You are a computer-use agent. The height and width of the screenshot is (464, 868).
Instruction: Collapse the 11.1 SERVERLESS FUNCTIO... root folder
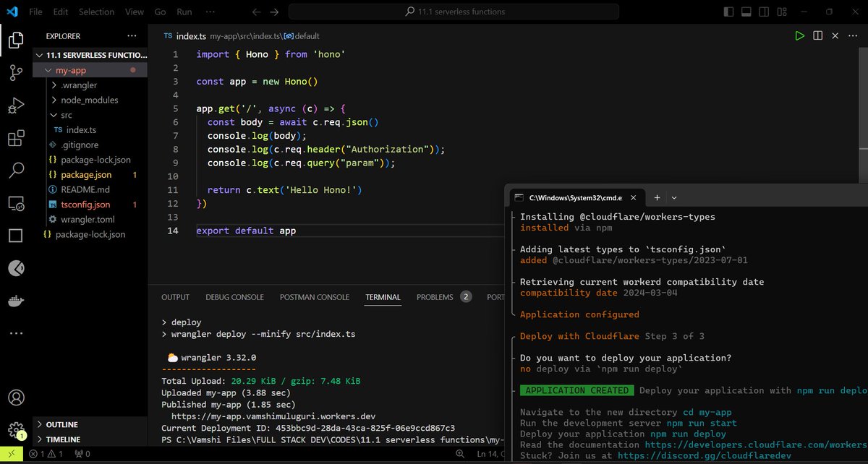click(x=90, y=55)
